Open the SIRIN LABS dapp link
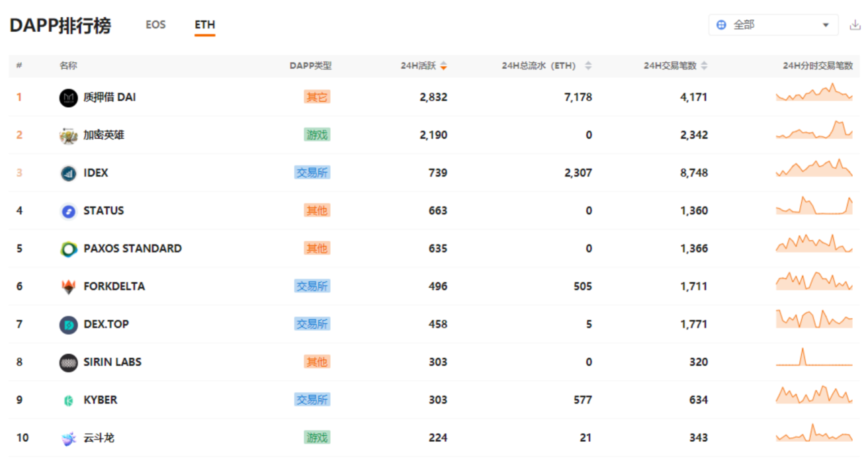 point(112,362)
